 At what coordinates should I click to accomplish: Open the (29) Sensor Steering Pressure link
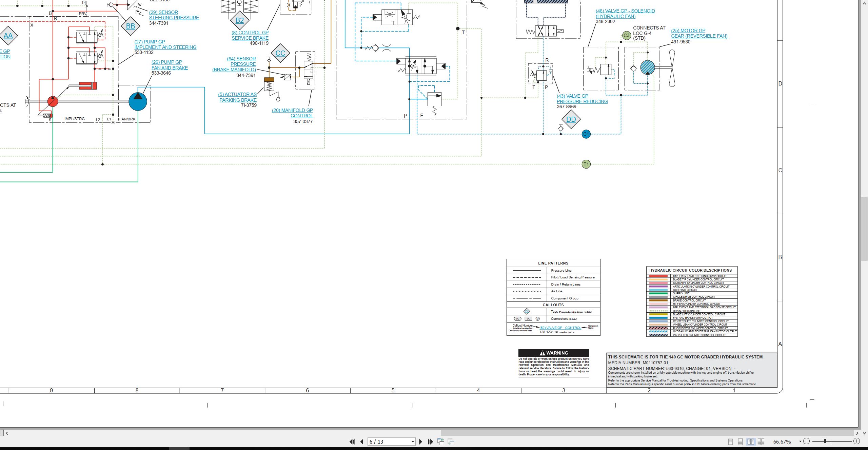click(x=174, y=15)
